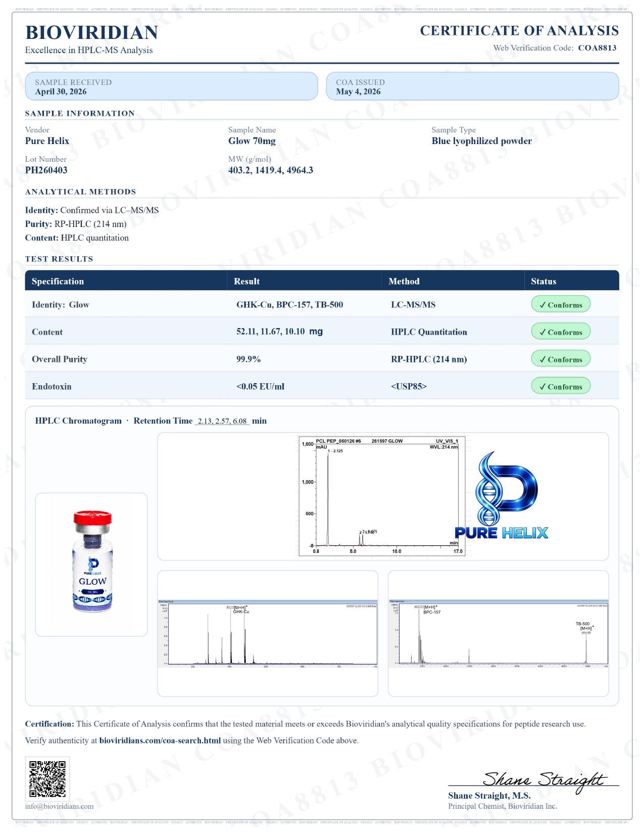Select content result 52.11, 11.67, 10.10 mg
The image size is (644, 834).
point(279,332)
